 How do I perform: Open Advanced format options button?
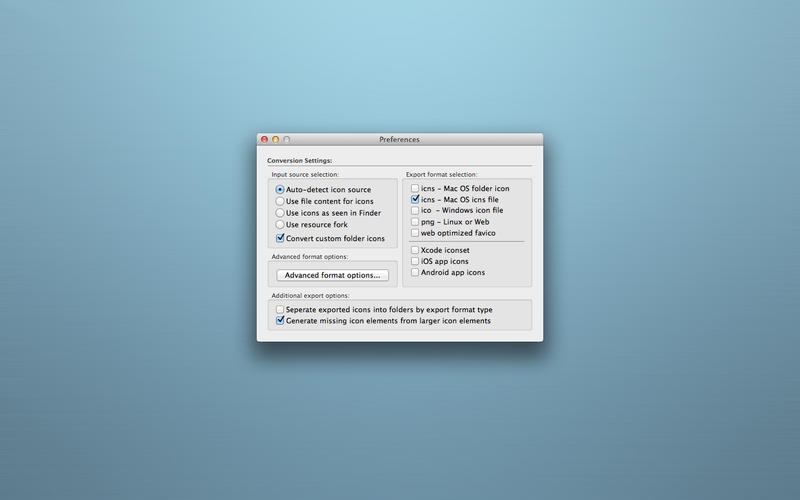coord(332,275)
